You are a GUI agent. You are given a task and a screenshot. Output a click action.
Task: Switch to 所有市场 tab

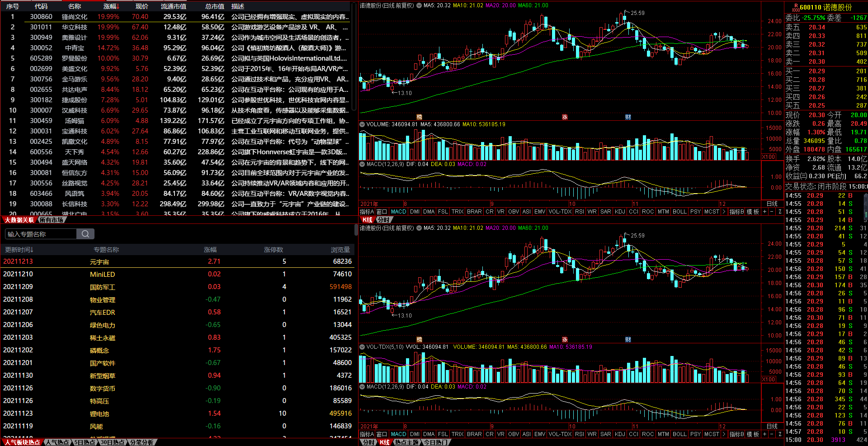pyautogui.click(x=51, y=220)
